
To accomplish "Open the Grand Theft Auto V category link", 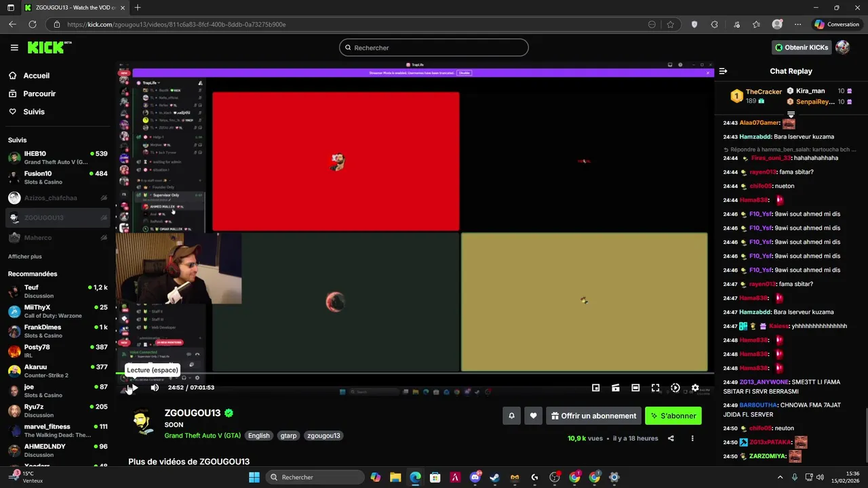I will click(x=202, y=436).
